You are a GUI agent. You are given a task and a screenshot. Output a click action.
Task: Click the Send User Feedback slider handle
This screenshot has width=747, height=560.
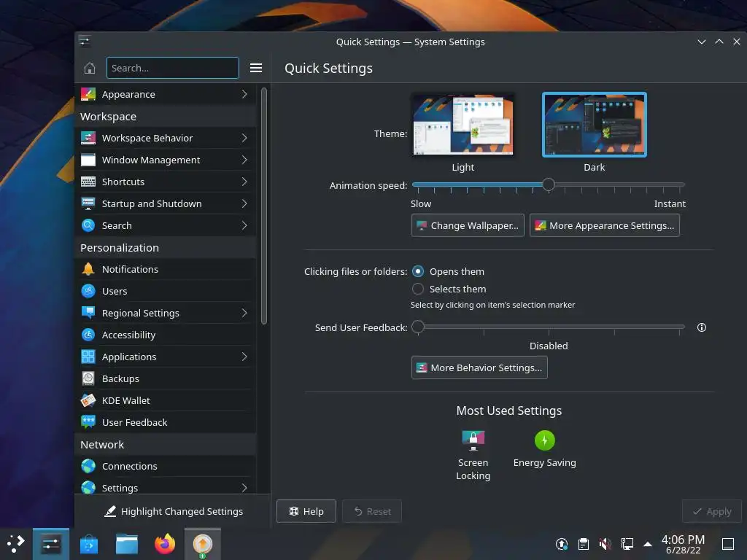click(418, 327)
